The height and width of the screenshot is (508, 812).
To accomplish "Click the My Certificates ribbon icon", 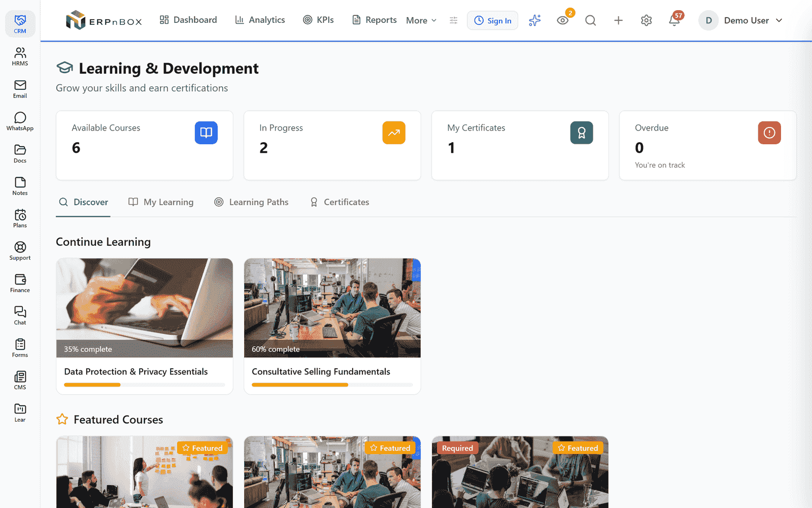I will 582,133.
